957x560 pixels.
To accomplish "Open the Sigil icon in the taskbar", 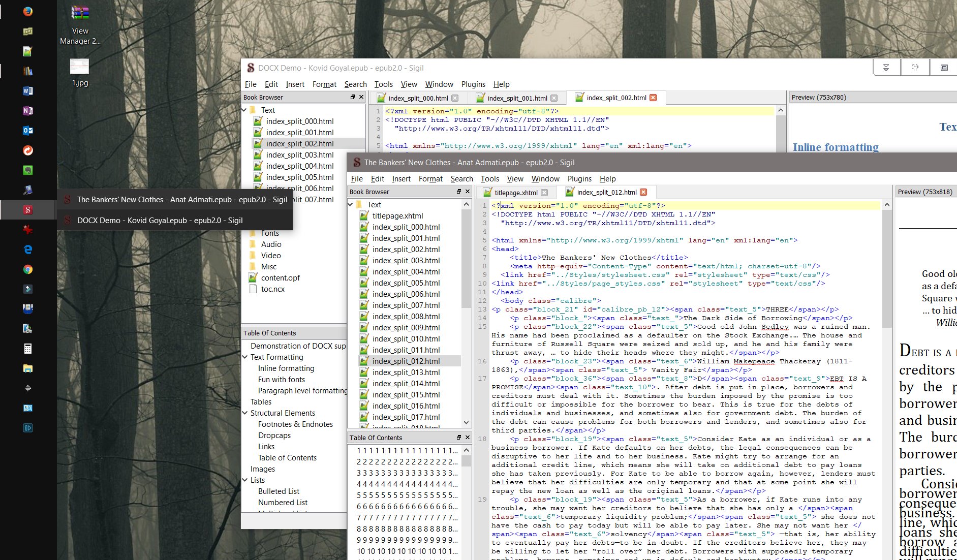I will [x=28, y=210].
